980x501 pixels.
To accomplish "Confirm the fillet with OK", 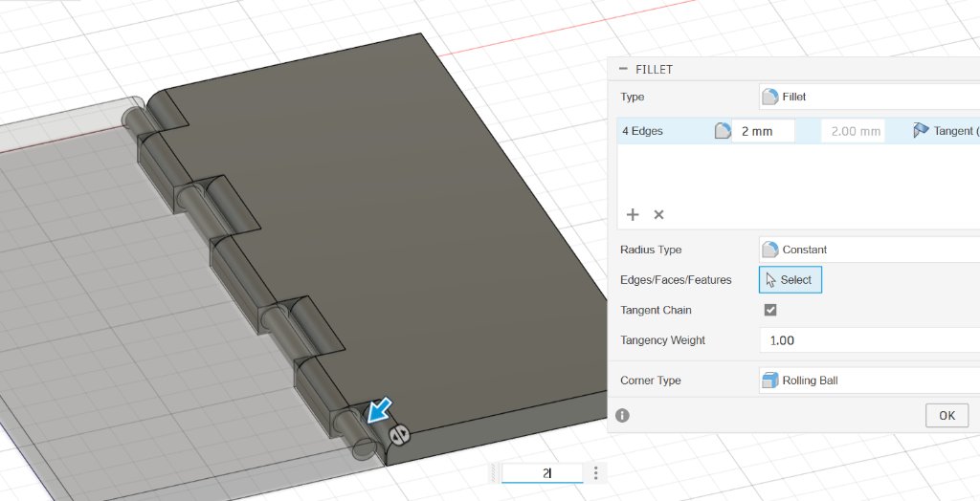I will (947, 415).
